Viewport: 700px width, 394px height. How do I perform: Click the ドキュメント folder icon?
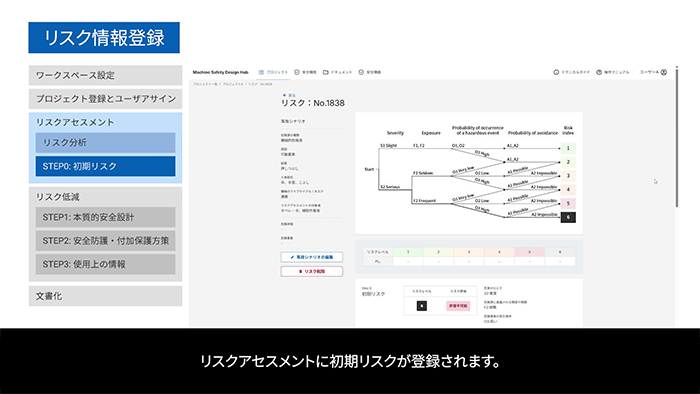click(325, 72)
